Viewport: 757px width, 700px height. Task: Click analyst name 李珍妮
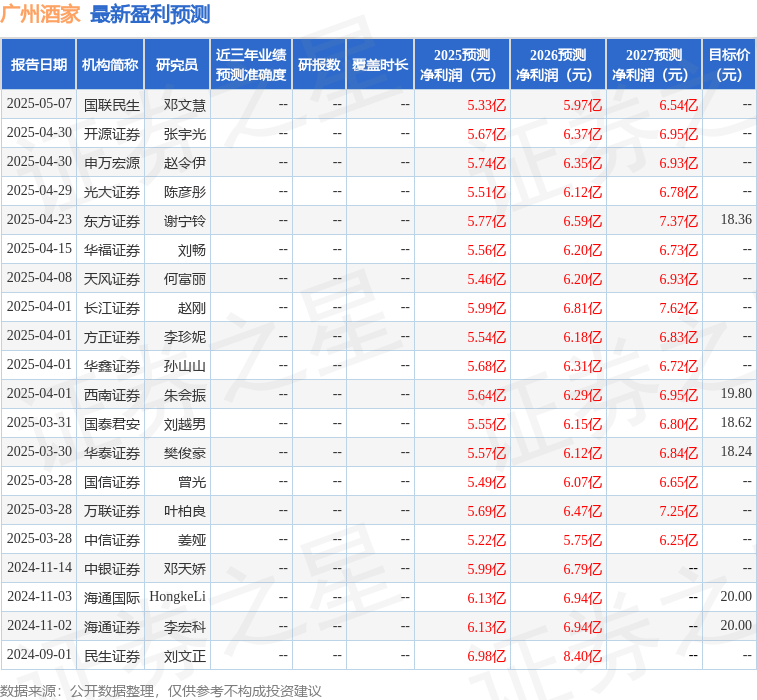click(x=184, y=336)
